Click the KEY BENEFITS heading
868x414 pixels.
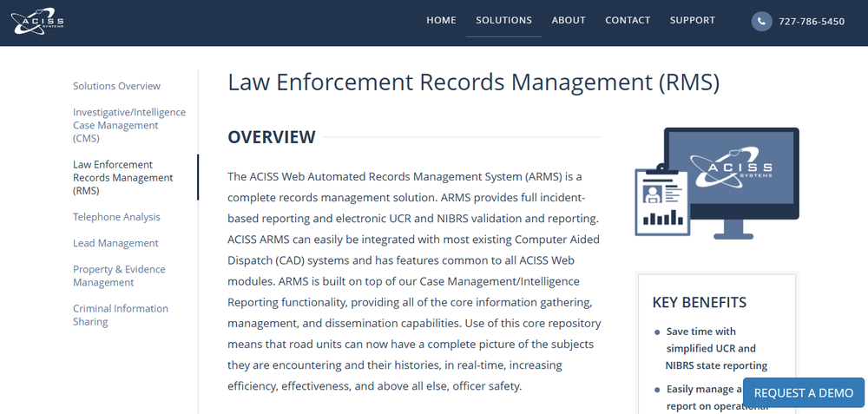pos(700,302)
